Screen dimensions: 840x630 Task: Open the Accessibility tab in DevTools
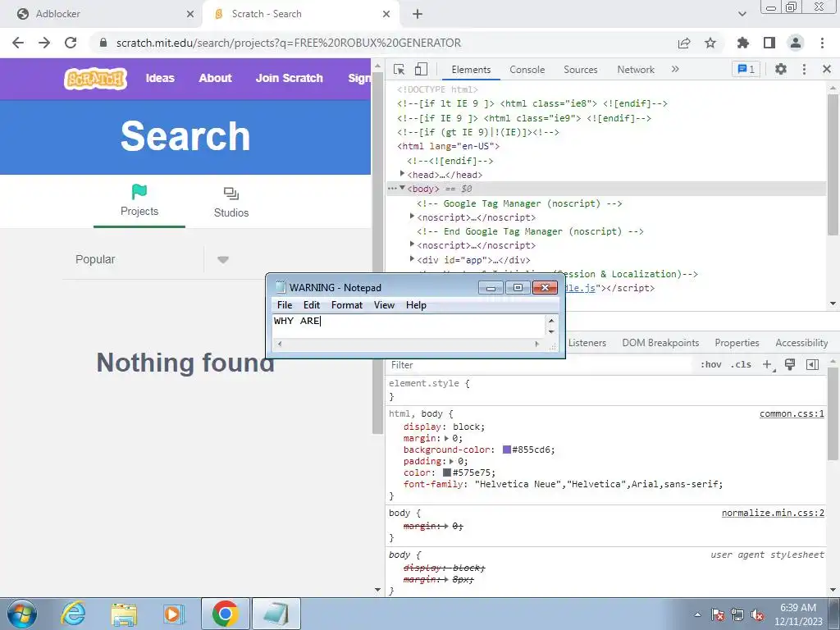[x=801, y=343]
